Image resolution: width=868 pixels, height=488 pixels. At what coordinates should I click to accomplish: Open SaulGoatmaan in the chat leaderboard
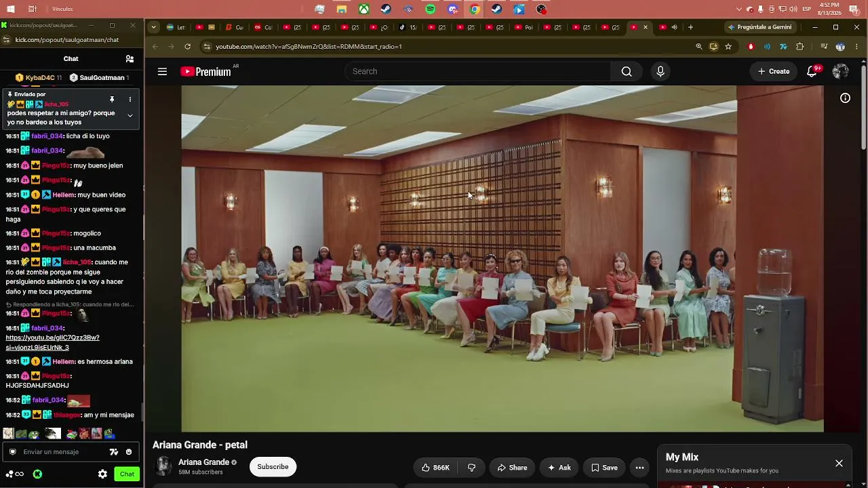[x=99, y=78]
